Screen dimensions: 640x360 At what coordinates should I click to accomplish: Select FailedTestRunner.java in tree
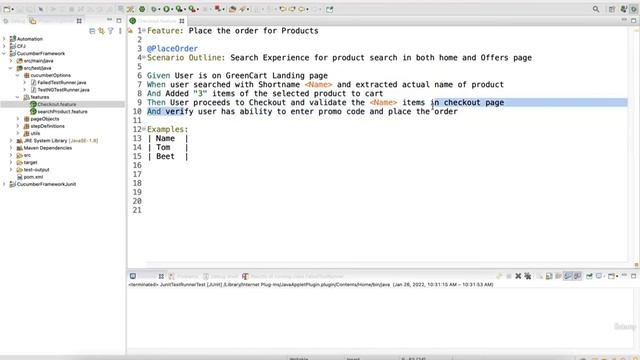(x=61, y=82)
